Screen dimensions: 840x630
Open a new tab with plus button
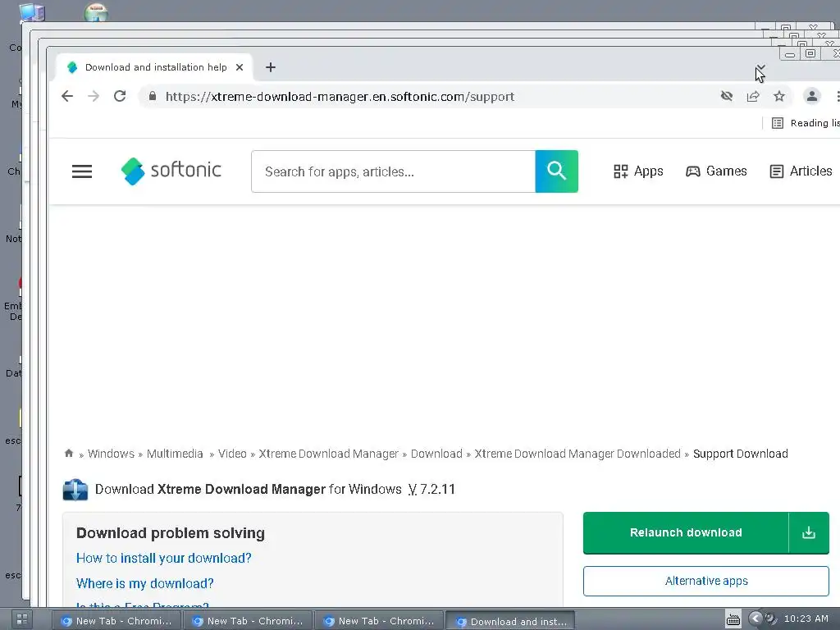click(x=271, y=67)
